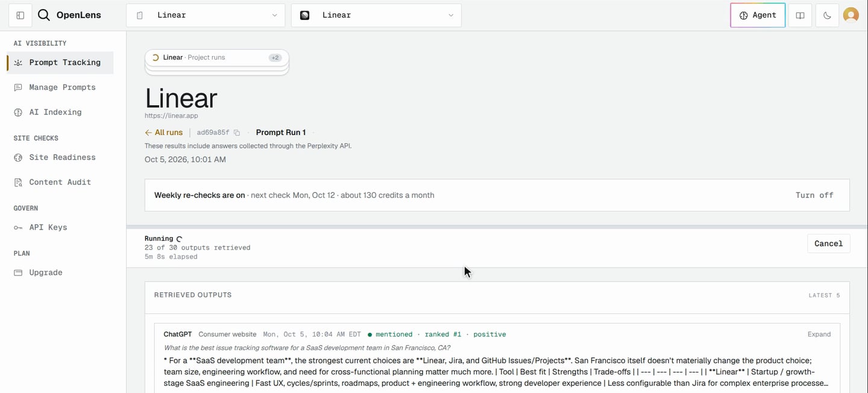Click the Content Audit document icon

pyautogui.click(x=18, y=182)
